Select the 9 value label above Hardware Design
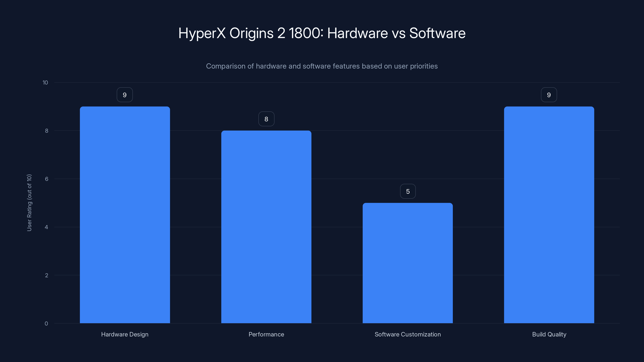The image size is (644, 362). click(125, 95)
